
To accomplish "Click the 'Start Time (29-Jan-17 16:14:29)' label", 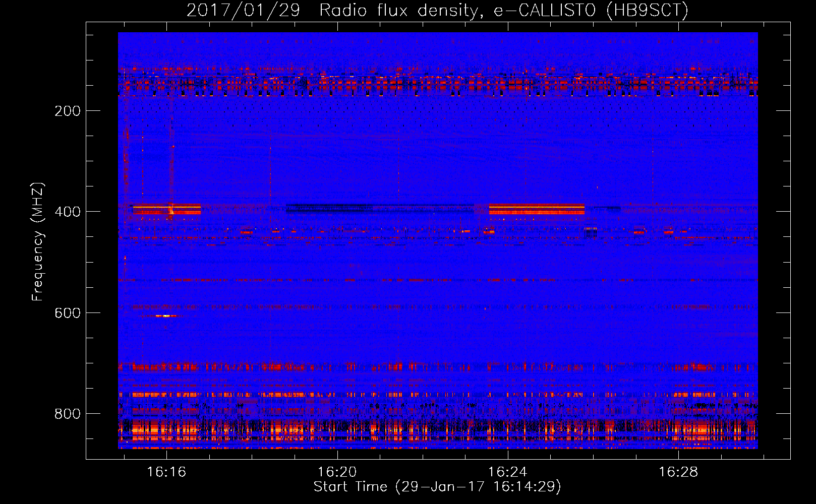I will tap(437, 487).
